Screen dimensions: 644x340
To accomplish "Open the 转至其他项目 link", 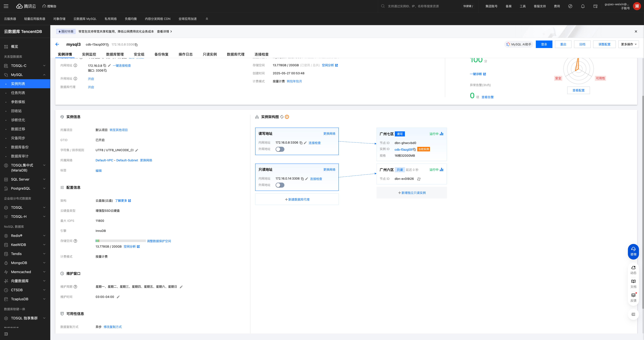I will [118, 130].
